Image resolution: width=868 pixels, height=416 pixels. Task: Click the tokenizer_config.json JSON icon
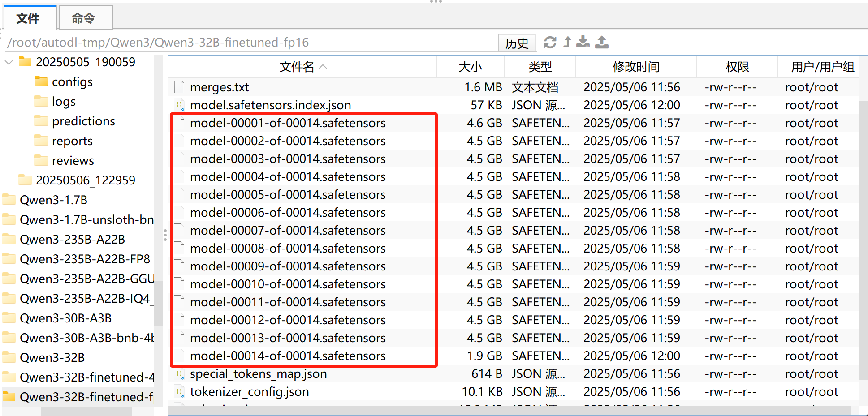tap(180, 391)
